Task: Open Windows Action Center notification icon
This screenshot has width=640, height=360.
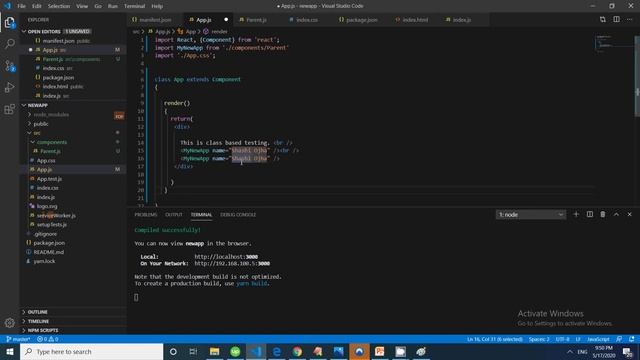Action: click(x=628, y=352)
